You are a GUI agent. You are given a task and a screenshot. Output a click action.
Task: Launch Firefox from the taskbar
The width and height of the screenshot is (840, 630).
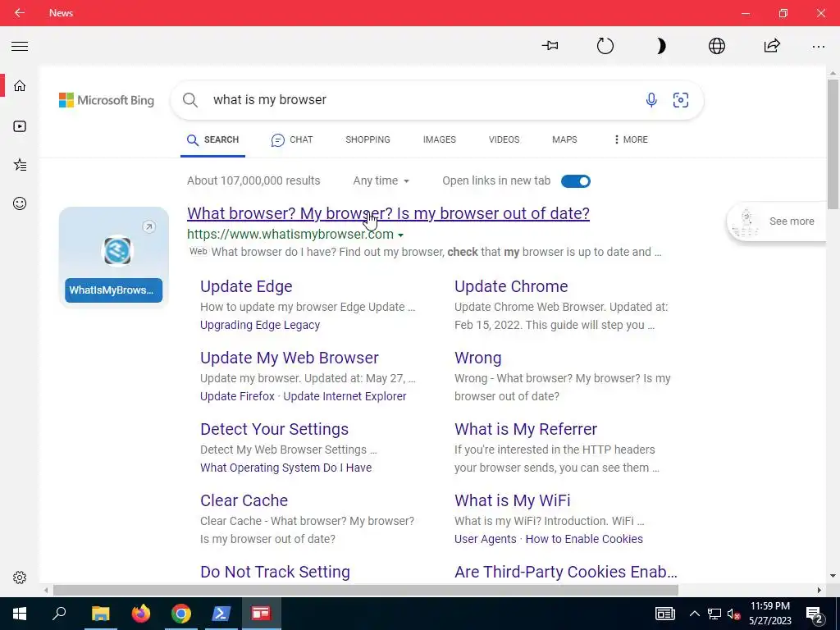coord(141,614)
